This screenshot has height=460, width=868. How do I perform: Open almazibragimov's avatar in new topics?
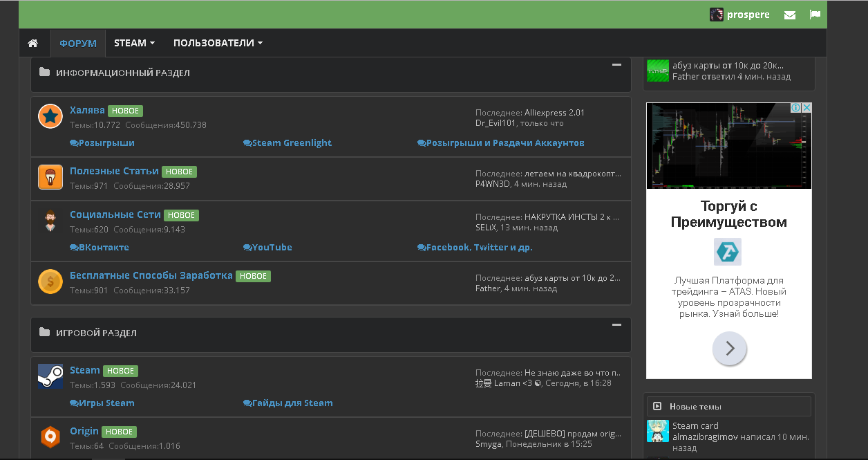coord(658,431)
